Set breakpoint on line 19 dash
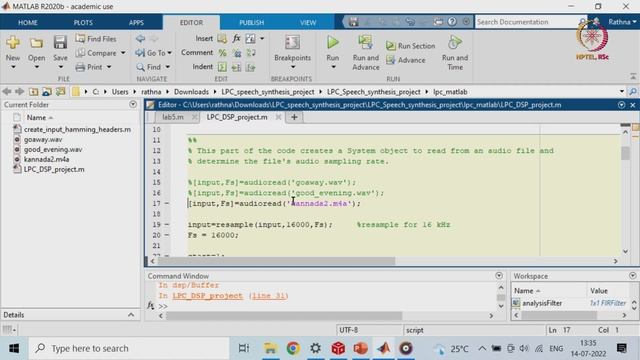The image size is (640, 360). click(x=167, y=224)
